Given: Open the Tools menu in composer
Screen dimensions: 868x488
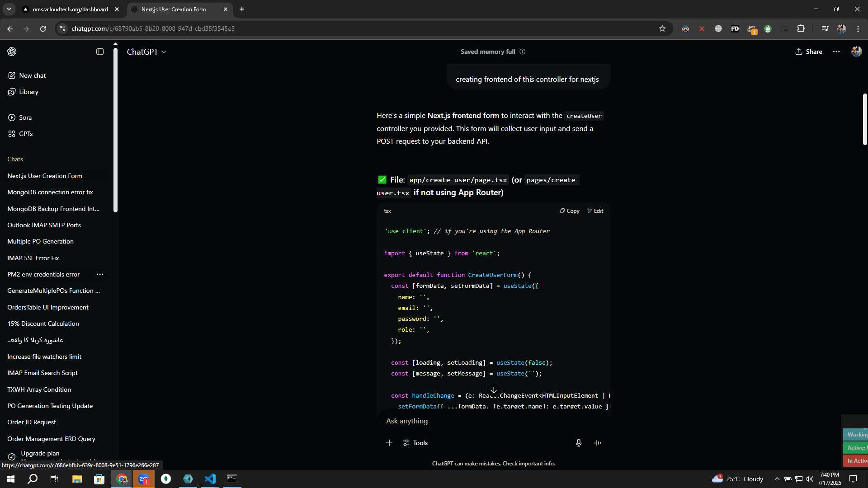Looking at the screenshot, I should tap(415, 443).
